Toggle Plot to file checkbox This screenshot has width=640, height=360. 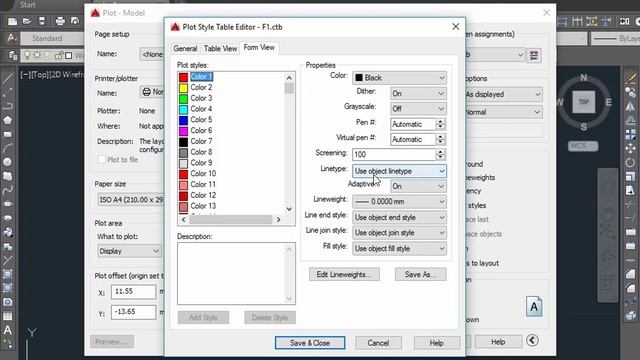(x=102, y=160)
